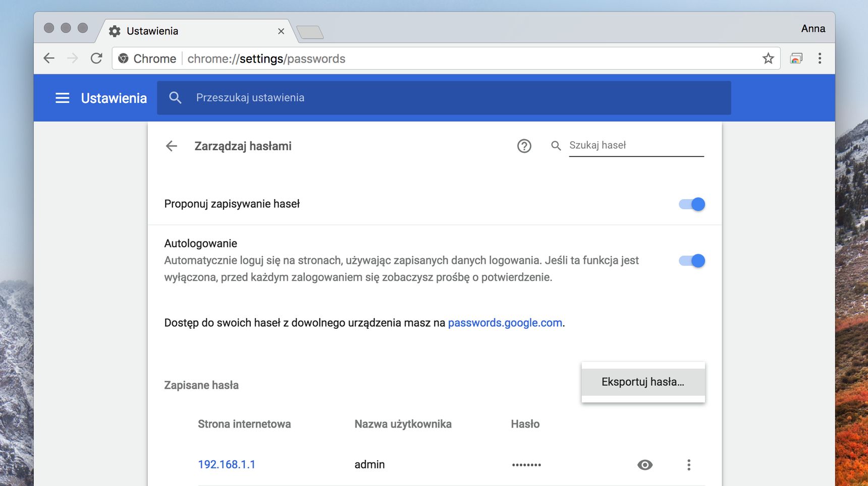Click the Chrome site info icon in address bar
868x486 pixels.
click(123, 58)
